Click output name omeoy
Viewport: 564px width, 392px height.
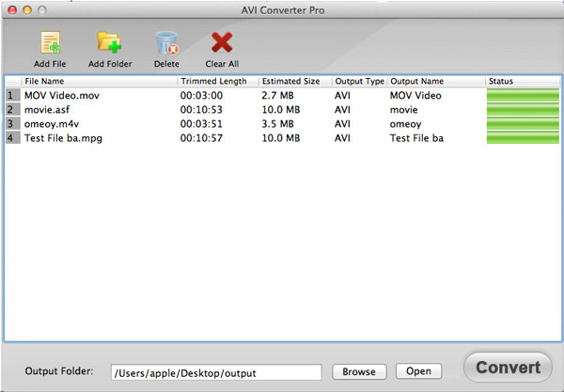point(405,124)
